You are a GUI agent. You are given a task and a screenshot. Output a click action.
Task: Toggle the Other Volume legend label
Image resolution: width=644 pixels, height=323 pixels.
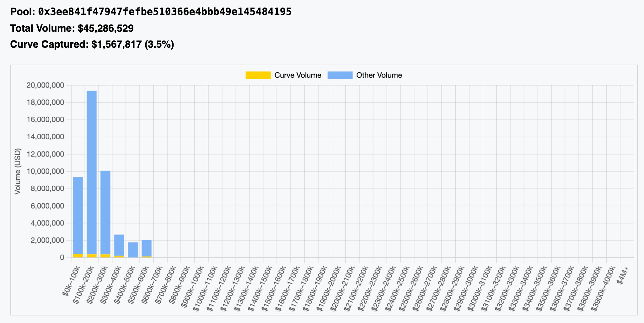379,75
